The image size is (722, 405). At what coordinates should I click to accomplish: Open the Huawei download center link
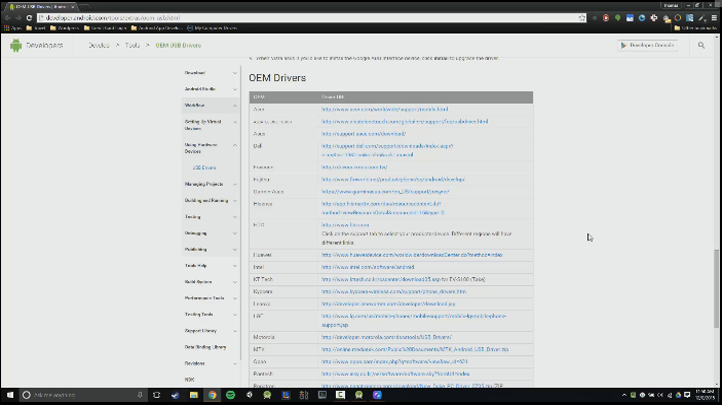[412, 255]
